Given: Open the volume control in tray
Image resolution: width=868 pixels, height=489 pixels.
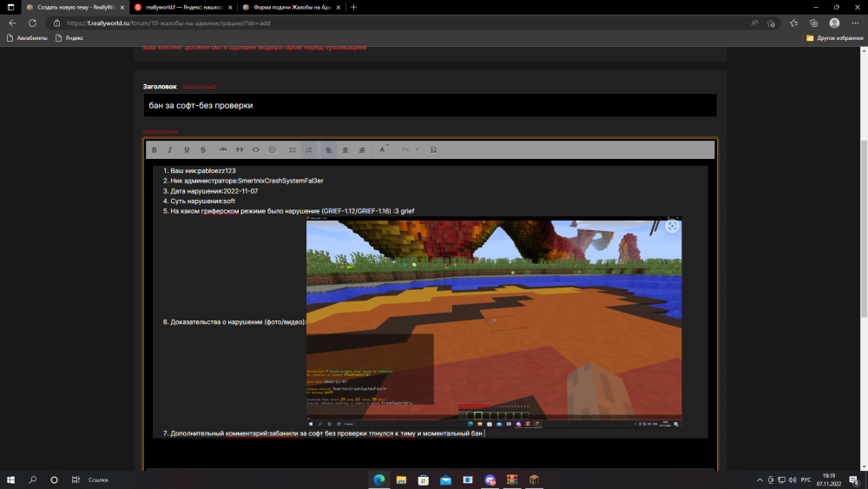Looking at the screenshot, I should 792,479.
